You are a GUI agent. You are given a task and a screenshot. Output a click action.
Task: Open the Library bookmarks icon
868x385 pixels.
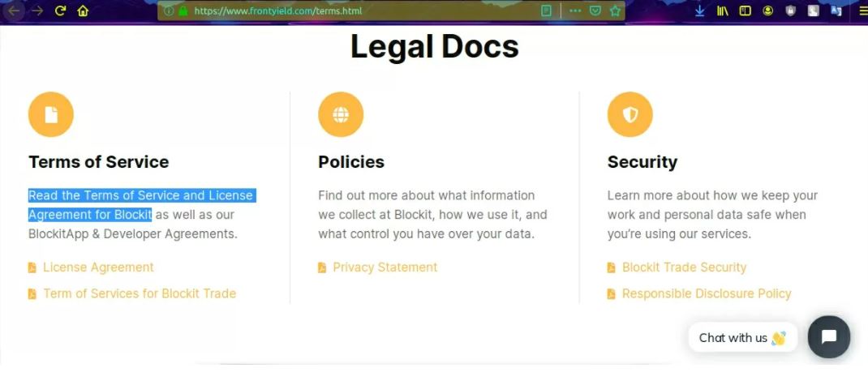[x=723, y=11]
